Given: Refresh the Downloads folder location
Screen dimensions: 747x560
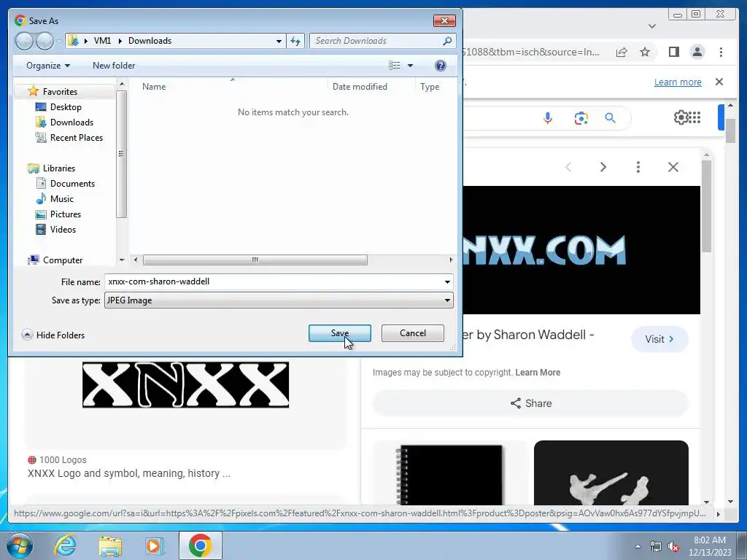Looking at the screenshot, I should coord(295,41).
